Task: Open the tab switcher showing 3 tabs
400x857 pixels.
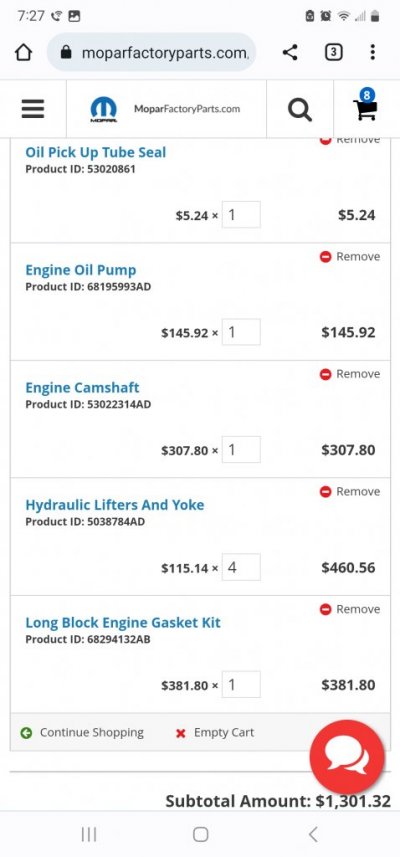Action: click(x=333, y=52)
